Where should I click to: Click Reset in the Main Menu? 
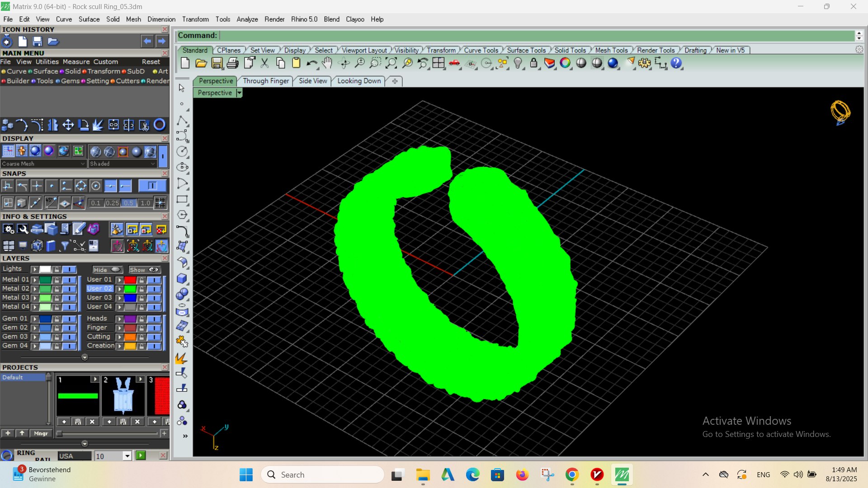(151, 62)
